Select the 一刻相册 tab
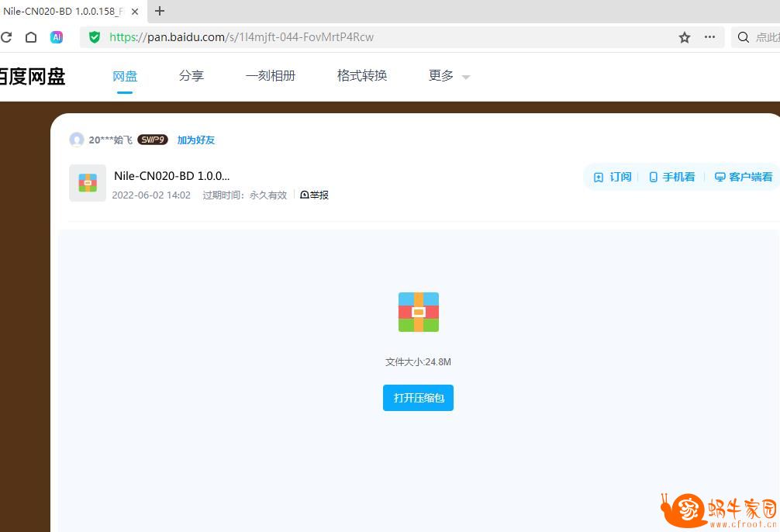The height and width of the screenshot is (532, 780). (270, 75)
